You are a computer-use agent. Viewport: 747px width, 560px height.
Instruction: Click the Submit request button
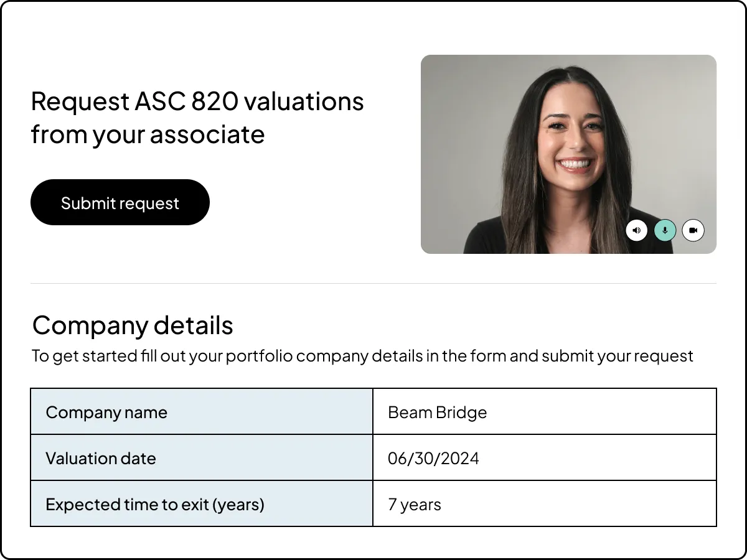click(x=120, y=202)
